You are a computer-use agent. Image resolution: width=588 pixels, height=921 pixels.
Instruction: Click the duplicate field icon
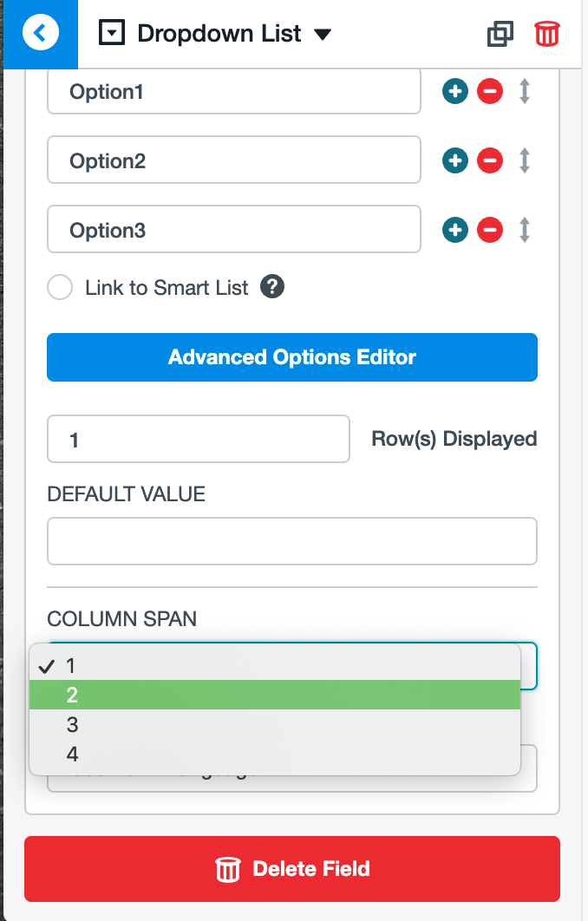pos(500,34)
